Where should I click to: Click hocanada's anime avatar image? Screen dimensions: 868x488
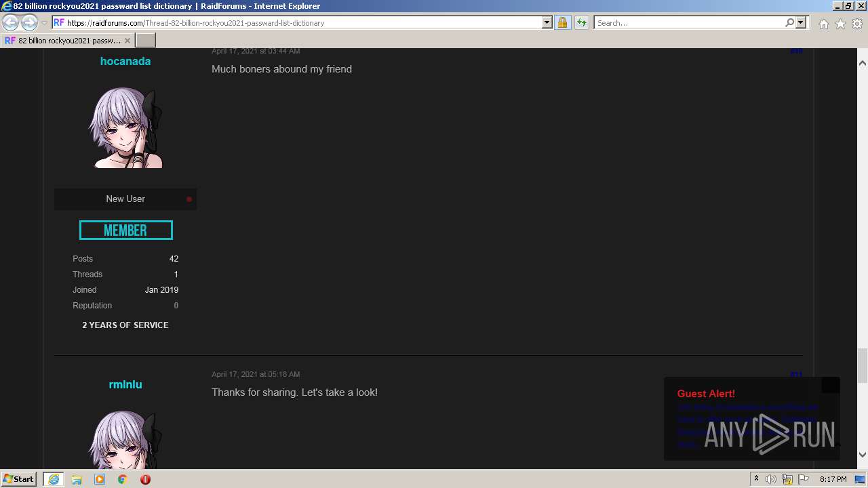(x=125, y=127)
